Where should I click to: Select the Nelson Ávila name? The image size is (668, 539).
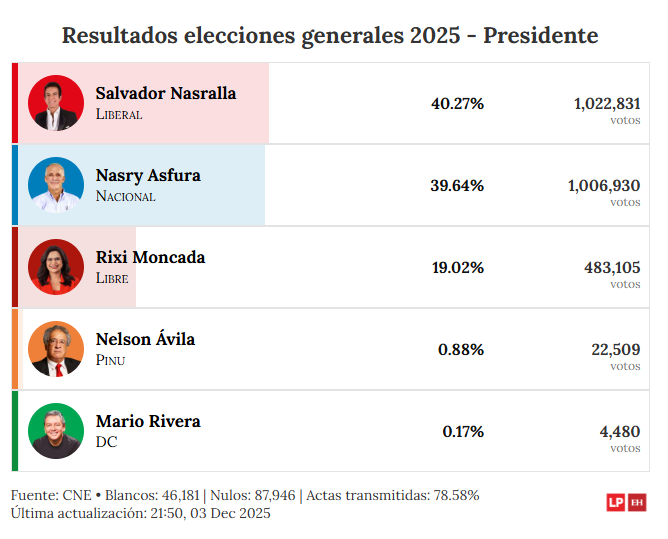pyautogui.click(x=145, y=339)
